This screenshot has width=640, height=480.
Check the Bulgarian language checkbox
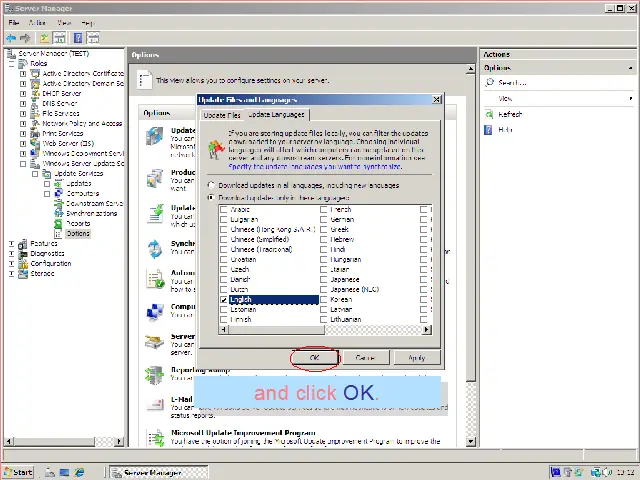pyautogui.click(x=224, y=220)
